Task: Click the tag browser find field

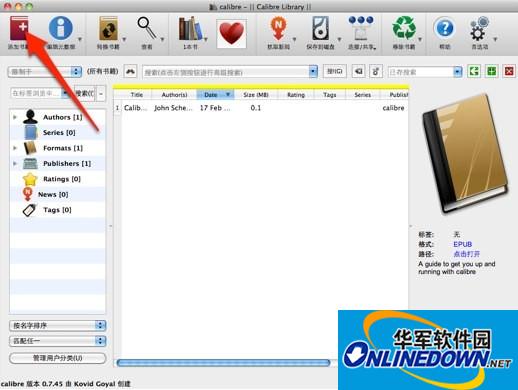Action: click(x=36, y=93)
